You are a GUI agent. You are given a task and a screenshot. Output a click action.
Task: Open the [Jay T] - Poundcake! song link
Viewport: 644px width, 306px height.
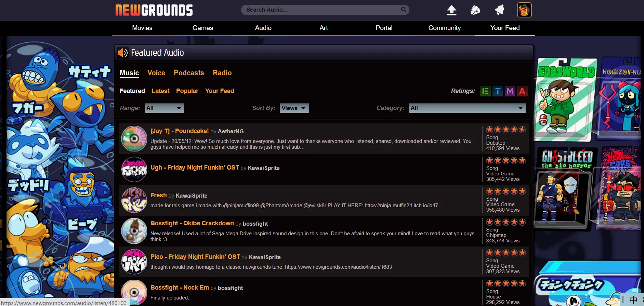click(180, 131)
